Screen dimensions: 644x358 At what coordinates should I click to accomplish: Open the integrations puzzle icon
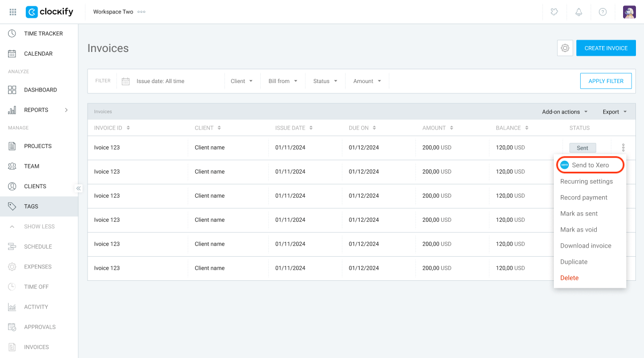pos(554,11)
